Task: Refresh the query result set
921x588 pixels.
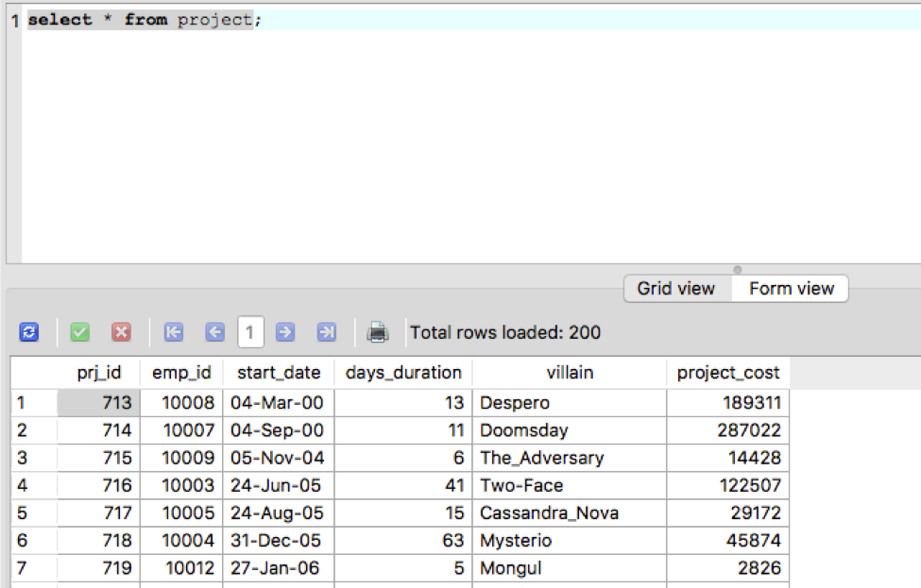Action: (28, 332)
